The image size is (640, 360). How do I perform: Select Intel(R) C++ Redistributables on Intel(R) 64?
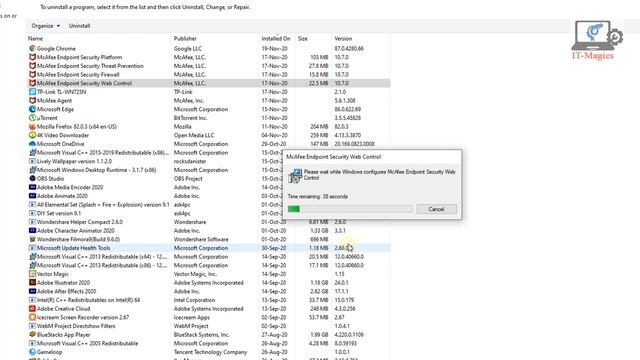[x=88, y=300]
